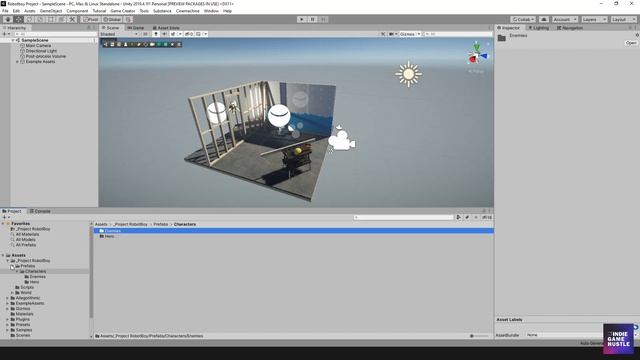Screen dimensions: 640x360
Task: Switch to the Asset Store tab
Action: [x=166, y=28]
